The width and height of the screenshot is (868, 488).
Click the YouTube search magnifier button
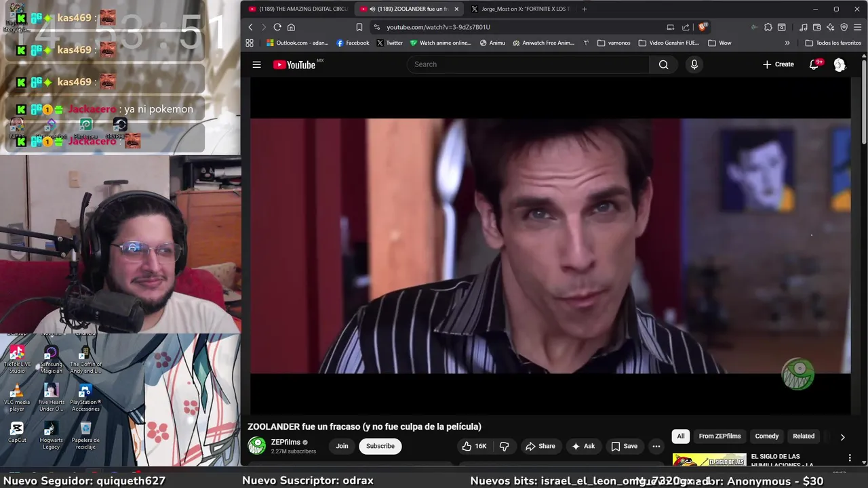tap(663, 64)
